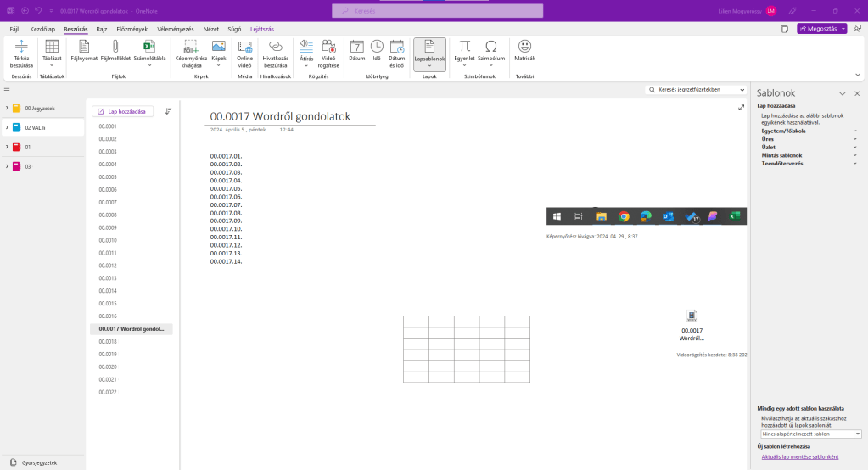Image resolution: width=868 pixels, height=470 pixels.
Task: Insert a Képernyőrész kivágása screen clipping
Action: (191, 48)
